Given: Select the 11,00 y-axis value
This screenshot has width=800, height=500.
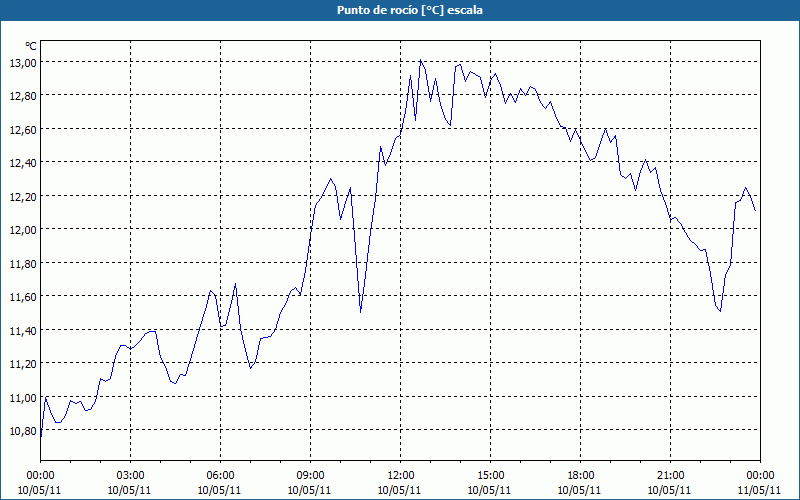Looking at the screenshot, I should [23, 397].
